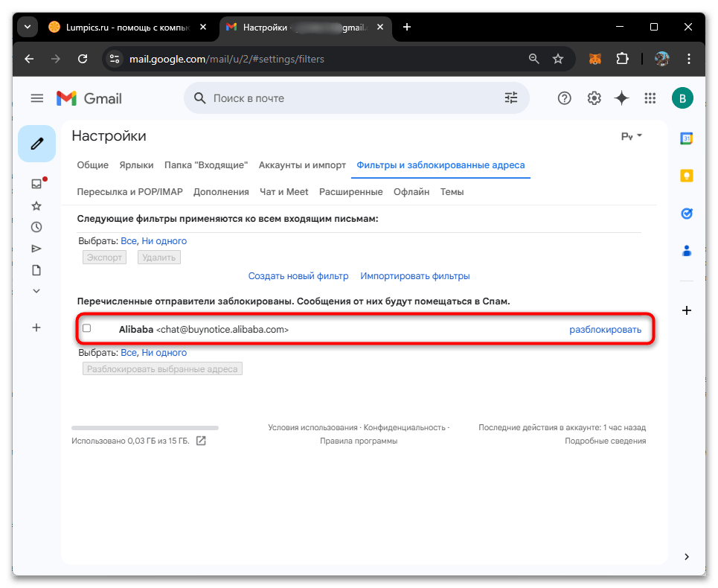Open the Темы settings tab
This screenshot has height=588, width=718.
[452, 192]
